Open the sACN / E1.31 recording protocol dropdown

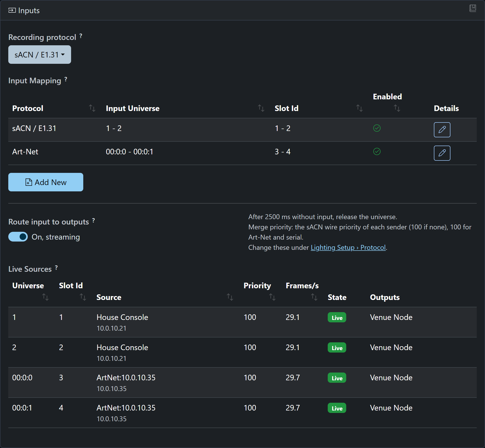[40, 55]
